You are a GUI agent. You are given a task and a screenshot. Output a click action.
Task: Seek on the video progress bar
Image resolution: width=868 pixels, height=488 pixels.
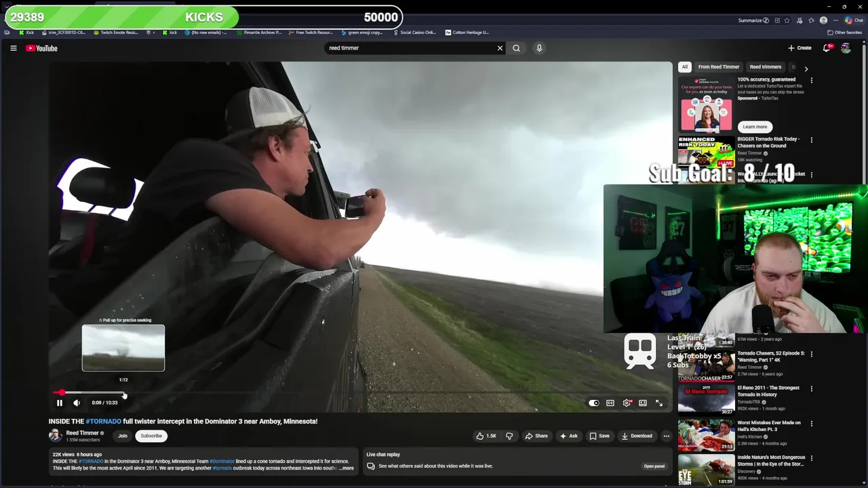pos(361,392)
